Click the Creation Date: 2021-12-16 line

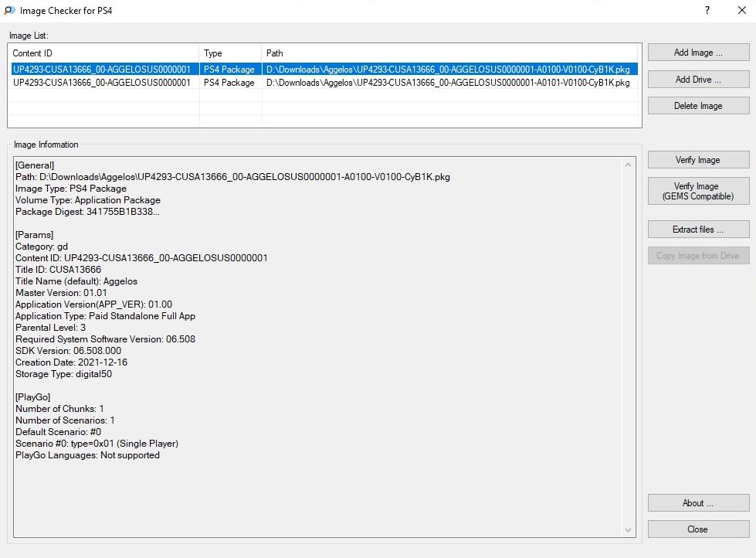tap(71, 362)
